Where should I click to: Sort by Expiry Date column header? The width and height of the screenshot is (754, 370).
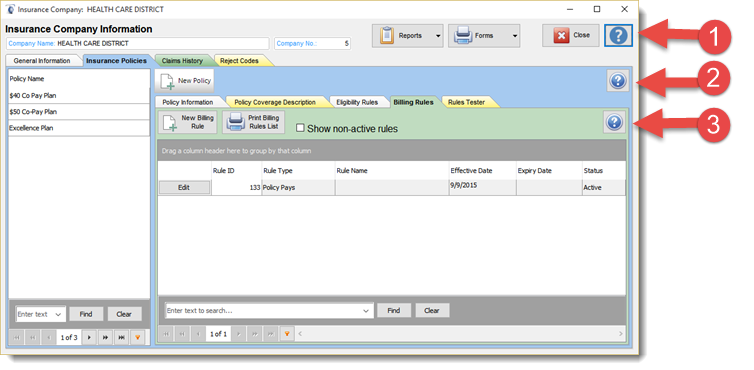coord(549,171)
